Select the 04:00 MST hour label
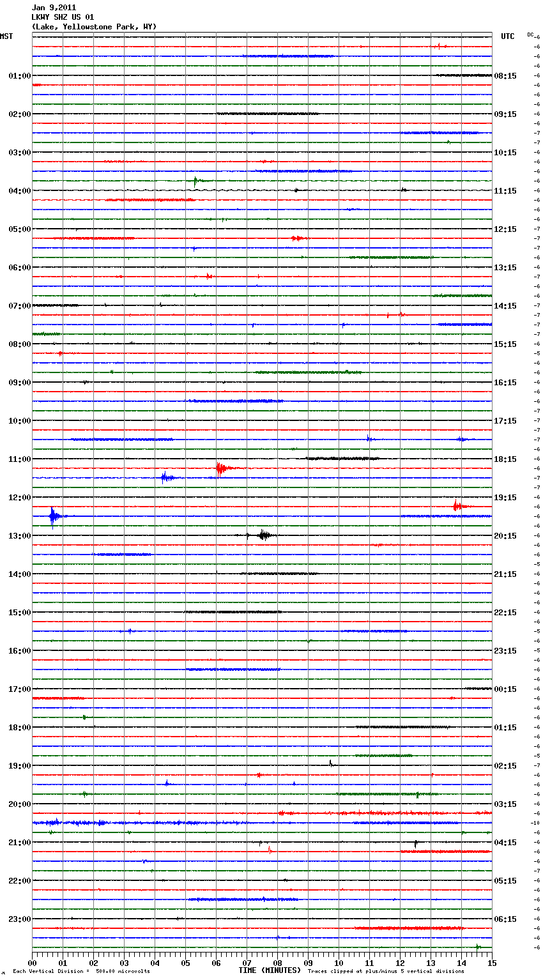The height and width of the screenshot is (980, 543). coord(20,191)
